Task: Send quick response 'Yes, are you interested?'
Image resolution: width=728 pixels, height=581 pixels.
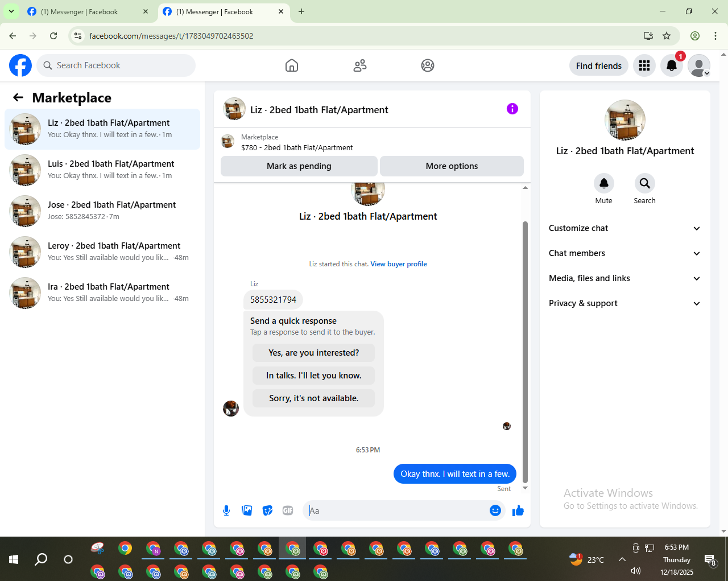Action: point(314,353)
